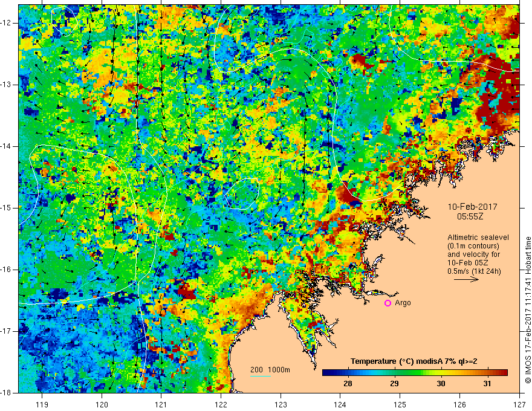Click the '0.5m/s (1kt 24h)' velocity text
This screenshot has width=532, height=411.
(474, 271)
